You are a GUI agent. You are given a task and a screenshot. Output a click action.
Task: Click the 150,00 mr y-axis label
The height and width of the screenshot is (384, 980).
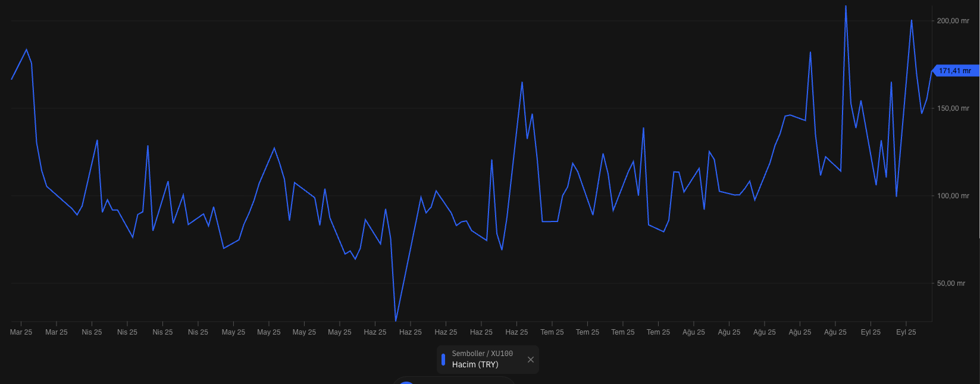(x=953, y=108)
